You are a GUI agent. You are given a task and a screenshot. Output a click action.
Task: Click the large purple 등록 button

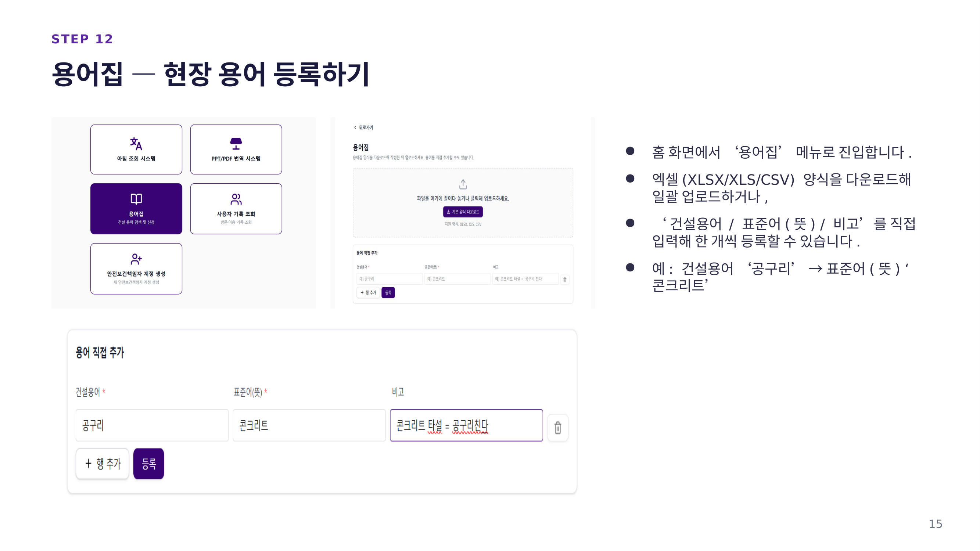(x=149, y=464)
